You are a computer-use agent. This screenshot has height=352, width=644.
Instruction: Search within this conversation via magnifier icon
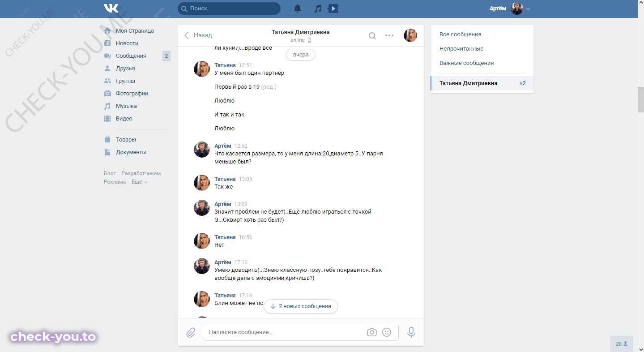(372, 36)
